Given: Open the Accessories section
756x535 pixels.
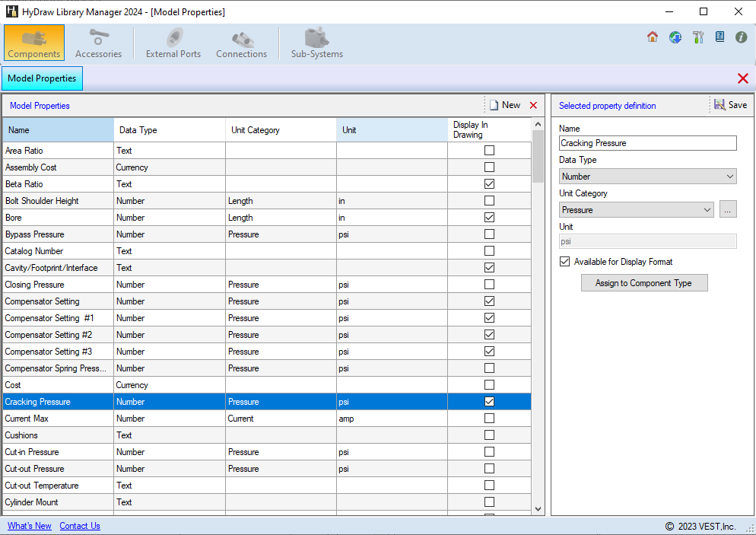Looking at the screenshot, I should coord(98,43).
